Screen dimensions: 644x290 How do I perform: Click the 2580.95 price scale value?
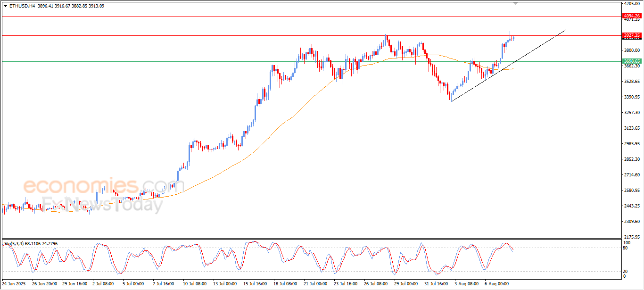631,191
